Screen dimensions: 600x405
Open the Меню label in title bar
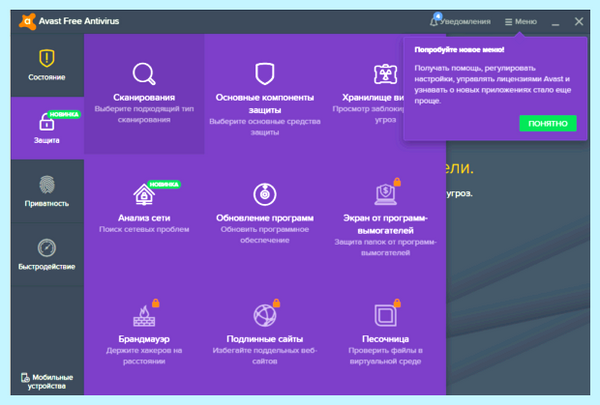(x=526, y=22)
